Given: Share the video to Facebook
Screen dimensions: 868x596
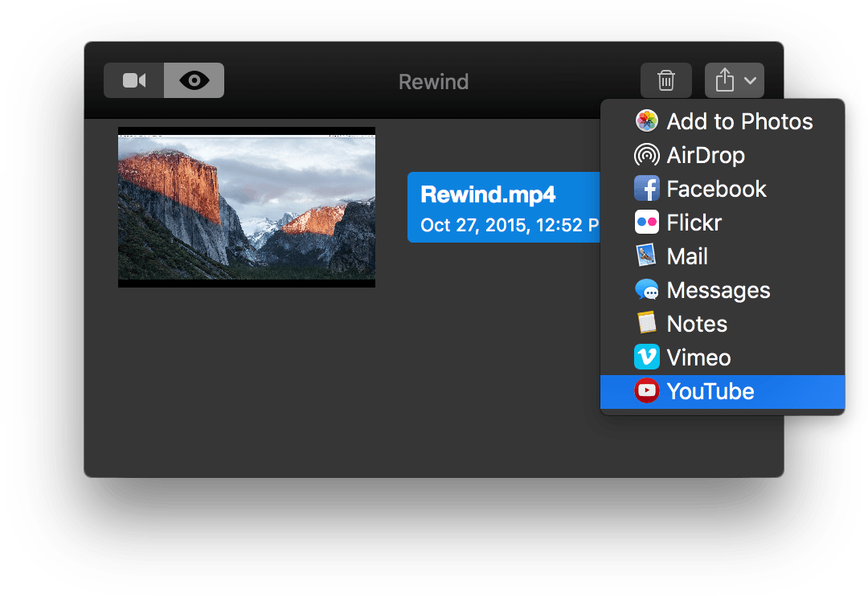Looking at the screenshot, I should [x=723, y=189].
